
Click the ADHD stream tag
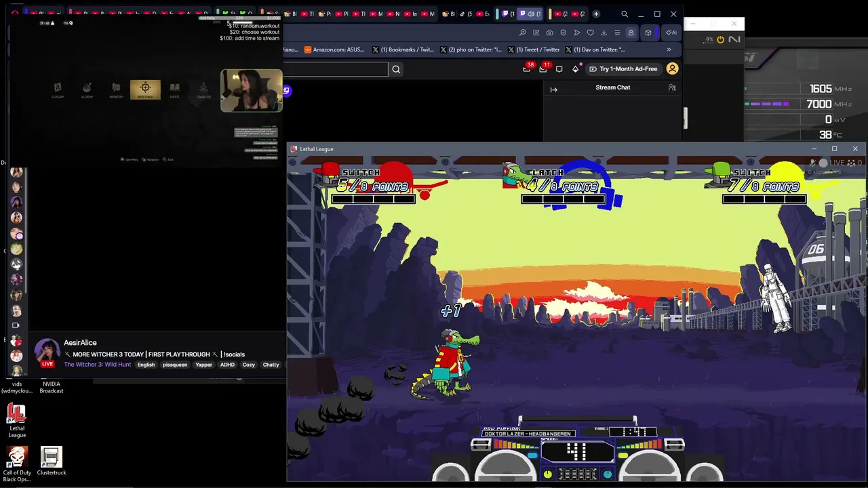tap(227, 365)
